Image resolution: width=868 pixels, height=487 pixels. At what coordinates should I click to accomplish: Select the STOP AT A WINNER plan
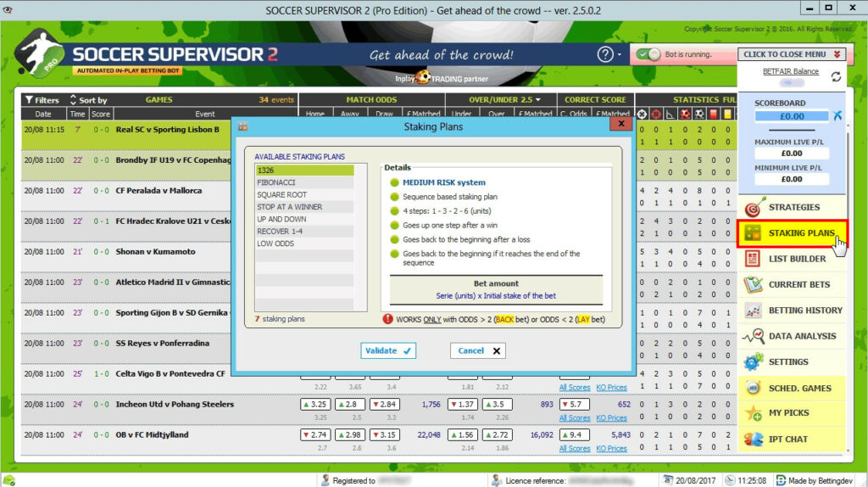click(304, 207)
